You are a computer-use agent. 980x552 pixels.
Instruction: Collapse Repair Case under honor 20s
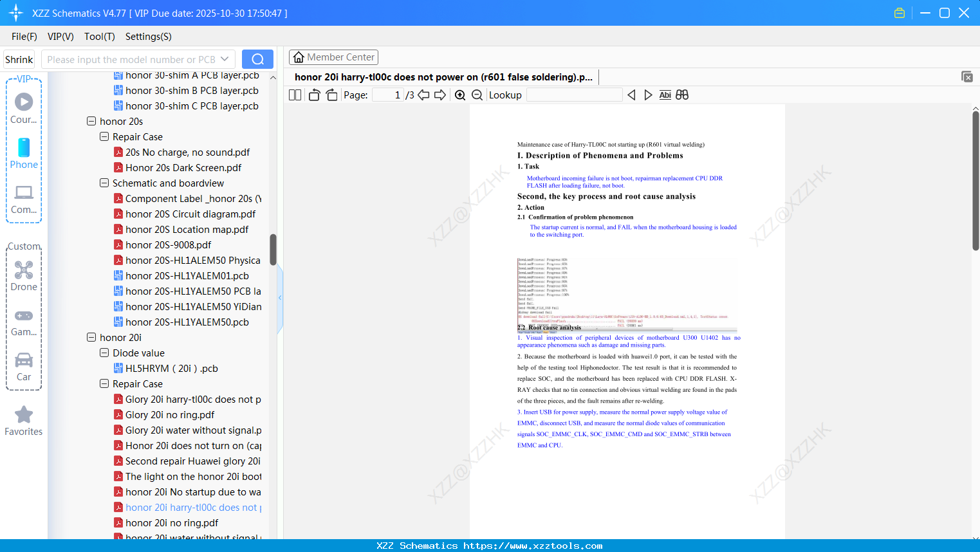click(104, 136)
